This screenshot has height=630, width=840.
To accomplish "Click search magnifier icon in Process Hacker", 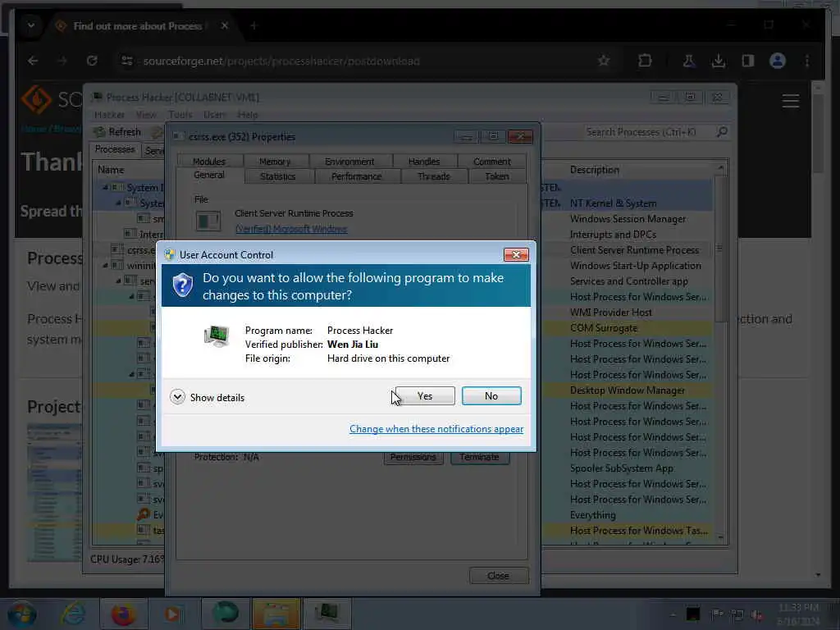I will 722,131.
